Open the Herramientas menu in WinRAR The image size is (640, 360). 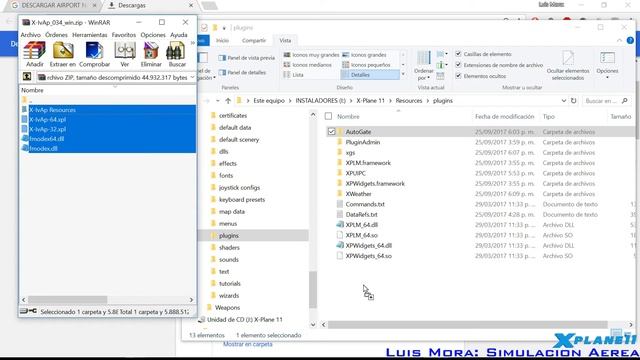(x=90, y=35)
